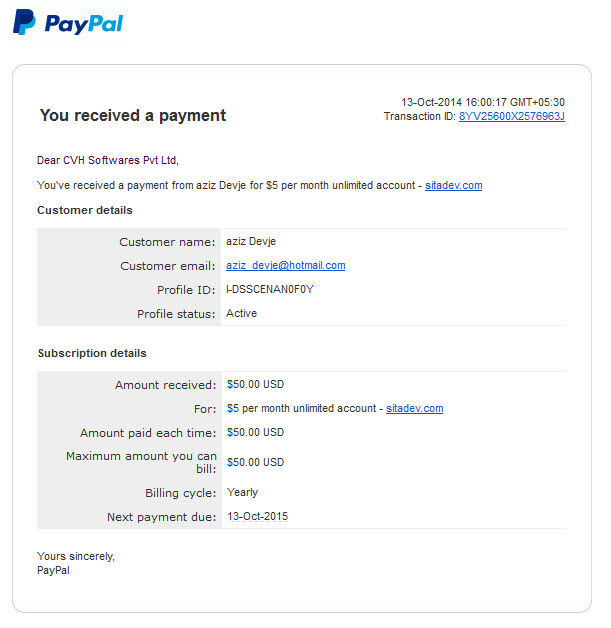Click the customer name value aziz Devje
The width and height of the screenshot is (611, 628).
coord(251,242)
